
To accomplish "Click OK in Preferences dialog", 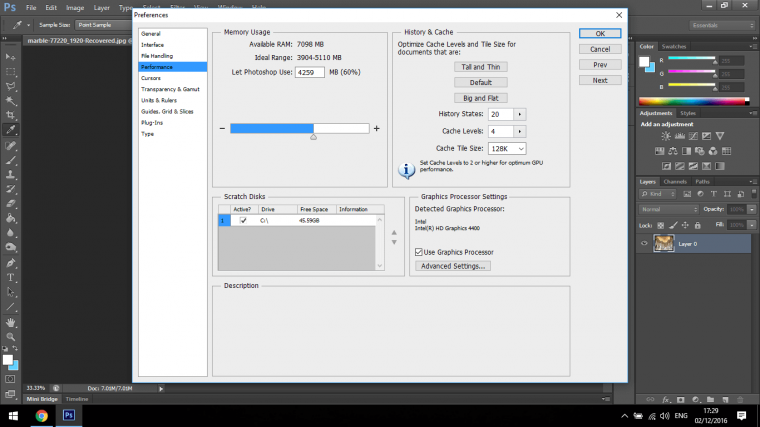I will pyautogui.click(x=600, y=33).
